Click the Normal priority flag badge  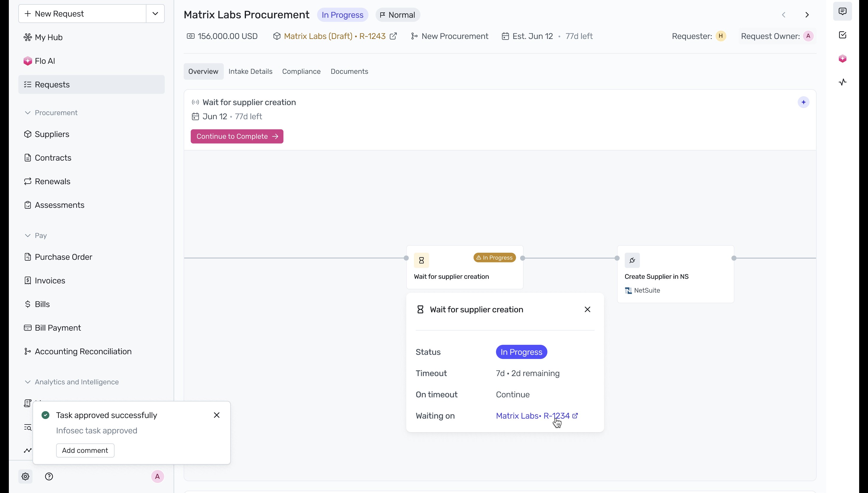pyautogui.click(x=397, y=15)
